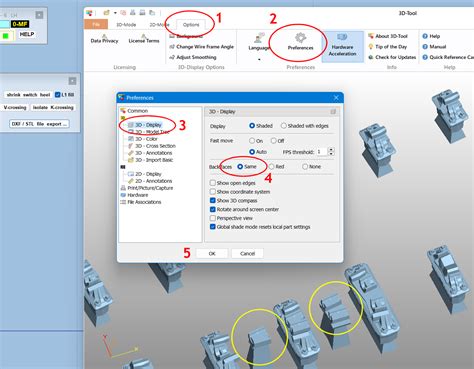The height and width of the screenshot is (369, 474).
Task: Show the Tip of the Day
Action: tap(388, 47)
